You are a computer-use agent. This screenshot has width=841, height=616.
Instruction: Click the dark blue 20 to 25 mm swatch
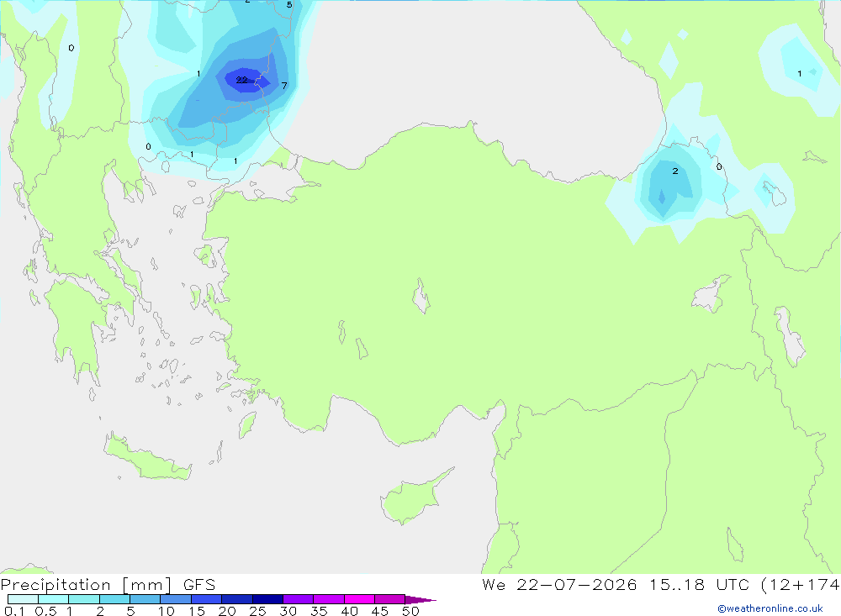pyautogui.click(x=237, y=599)
